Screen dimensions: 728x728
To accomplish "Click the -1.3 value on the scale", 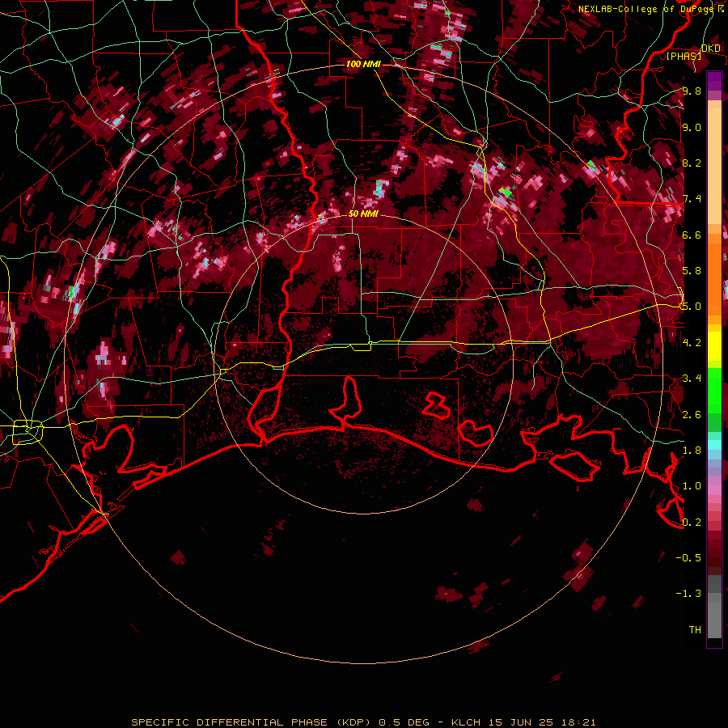I will 688,594.
